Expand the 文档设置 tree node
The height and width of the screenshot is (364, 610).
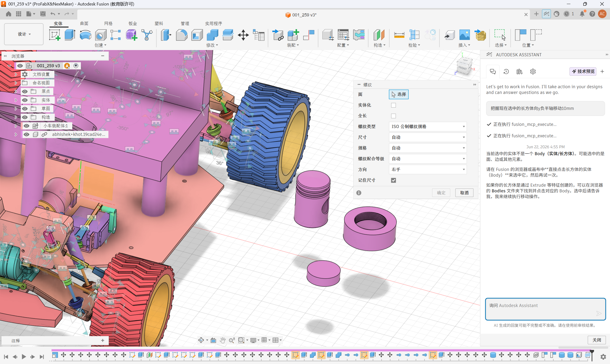coord(16,74)
